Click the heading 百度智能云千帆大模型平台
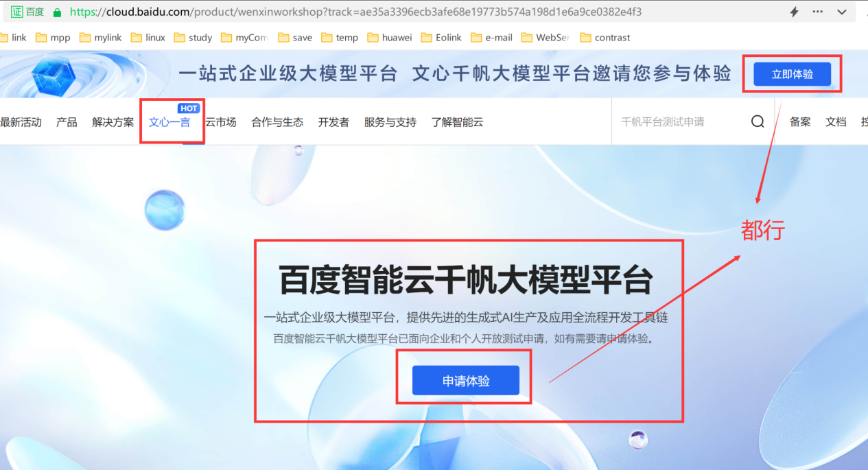This screenshot has width=868, height=470. click(x=466, y=280)
